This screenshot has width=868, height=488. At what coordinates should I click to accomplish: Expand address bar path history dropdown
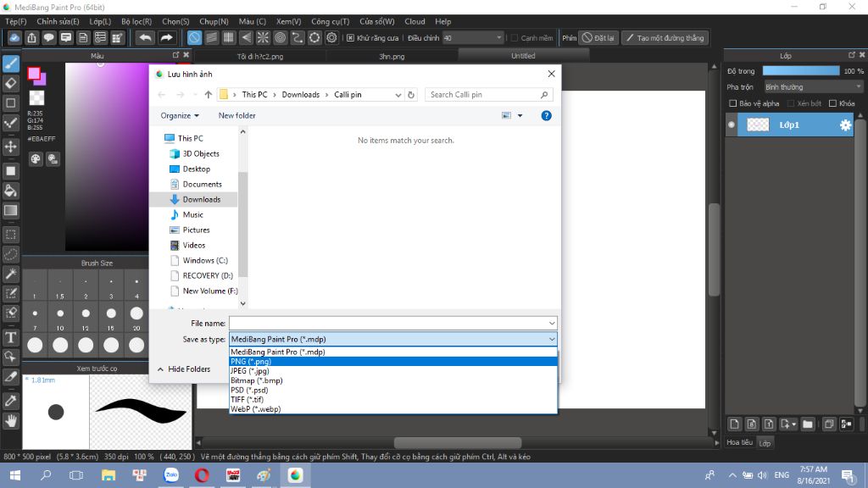[398, 95]
